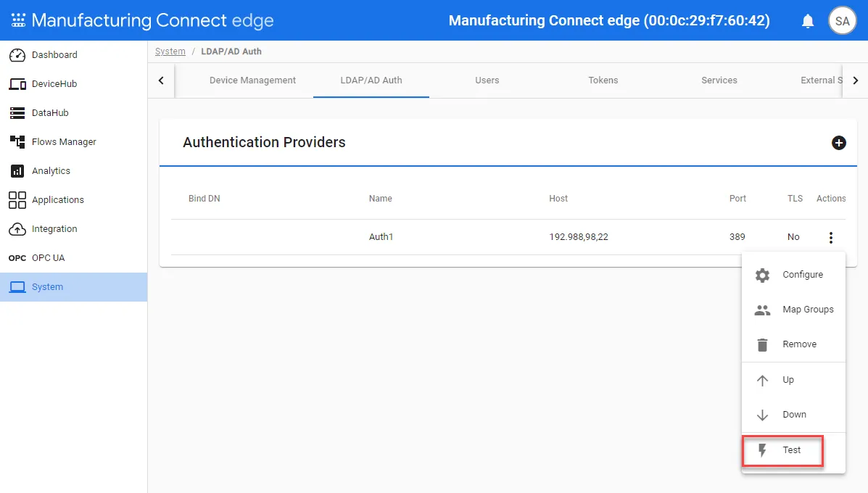
Task: Select Remove in the actions menu
Action: tap(793, 344)
